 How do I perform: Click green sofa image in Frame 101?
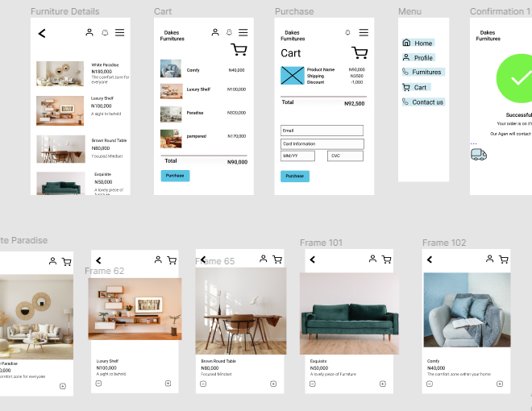[x=349, y=313]
